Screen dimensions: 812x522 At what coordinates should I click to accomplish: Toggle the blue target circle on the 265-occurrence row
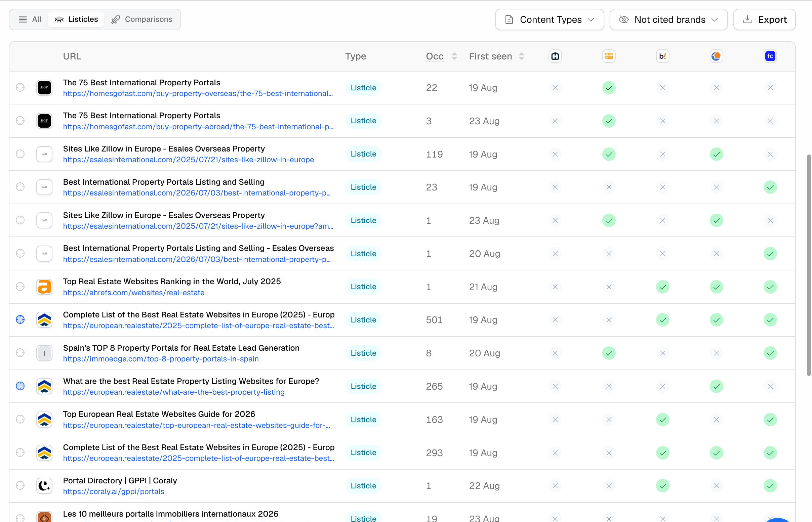pos(21,386)
